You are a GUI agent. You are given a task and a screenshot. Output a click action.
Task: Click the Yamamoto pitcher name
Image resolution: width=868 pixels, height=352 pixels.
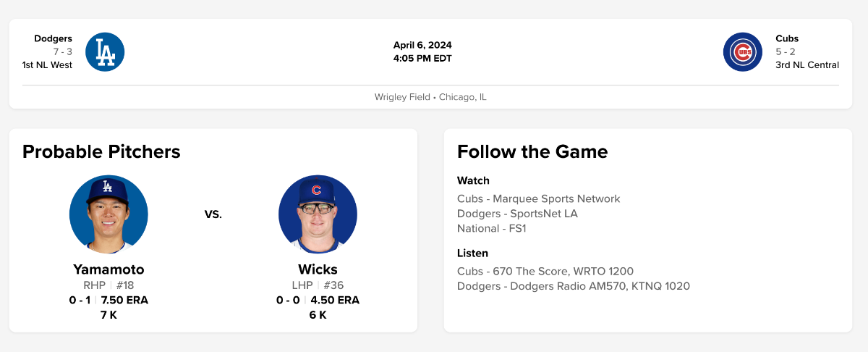point(109,269)
